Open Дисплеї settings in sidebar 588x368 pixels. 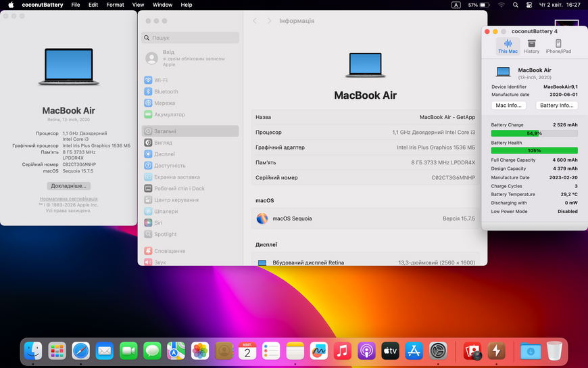click(190, 154)
